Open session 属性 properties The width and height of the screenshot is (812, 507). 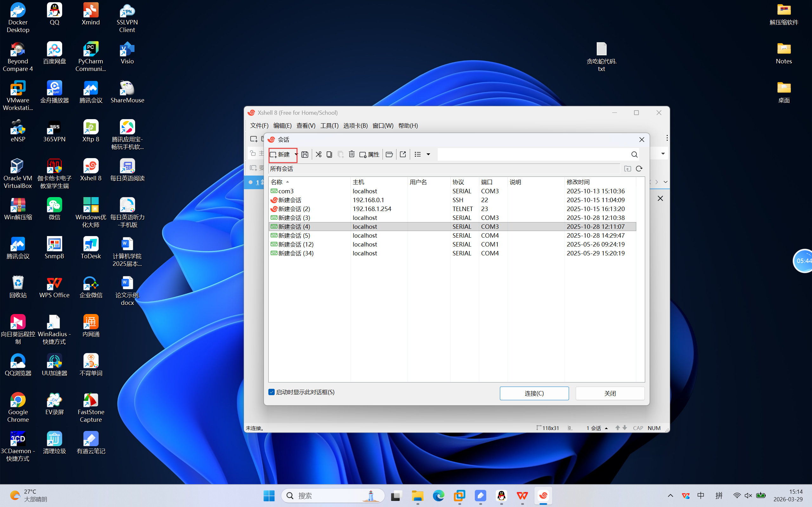click(369, 155)
